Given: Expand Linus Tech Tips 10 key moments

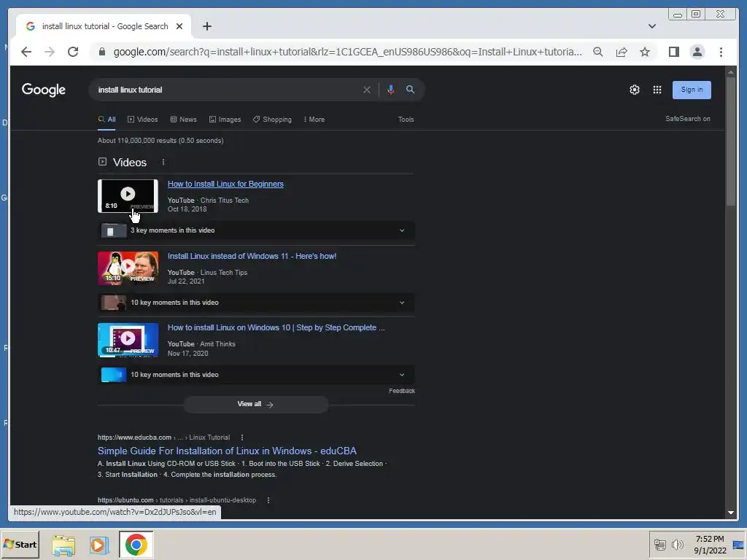Looking at the screenshot, I should coord(256,303).
